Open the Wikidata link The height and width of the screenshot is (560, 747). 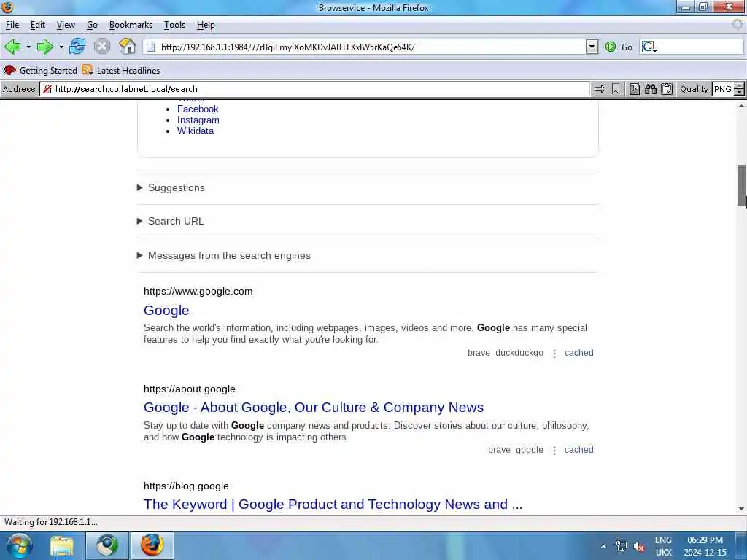tap(196, 131)
